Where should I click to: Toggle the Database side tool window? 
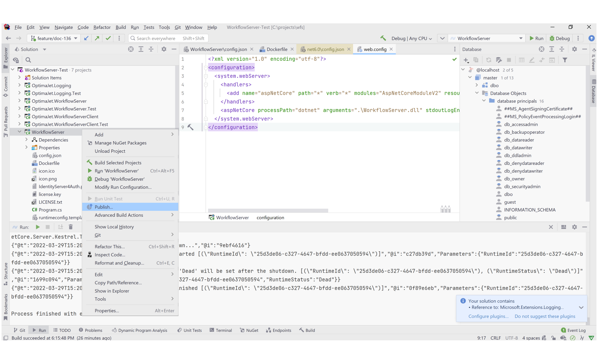[594, 91]
